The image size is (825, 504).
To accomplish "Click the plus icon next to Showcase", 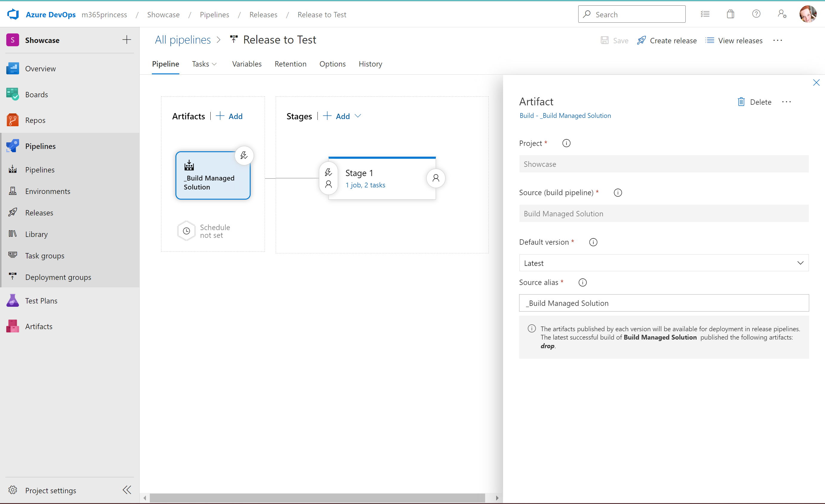I will (x=127, y=40).
